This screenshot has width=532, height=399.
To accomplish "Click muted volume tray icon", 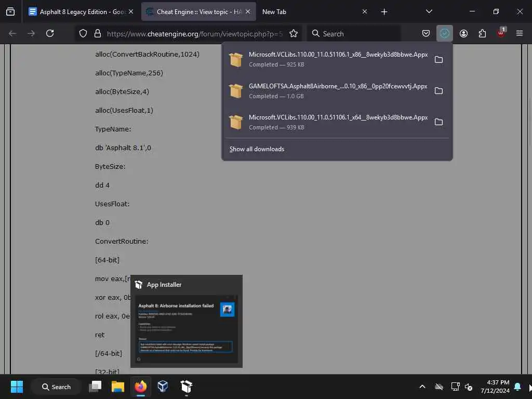I will point(469,387).
